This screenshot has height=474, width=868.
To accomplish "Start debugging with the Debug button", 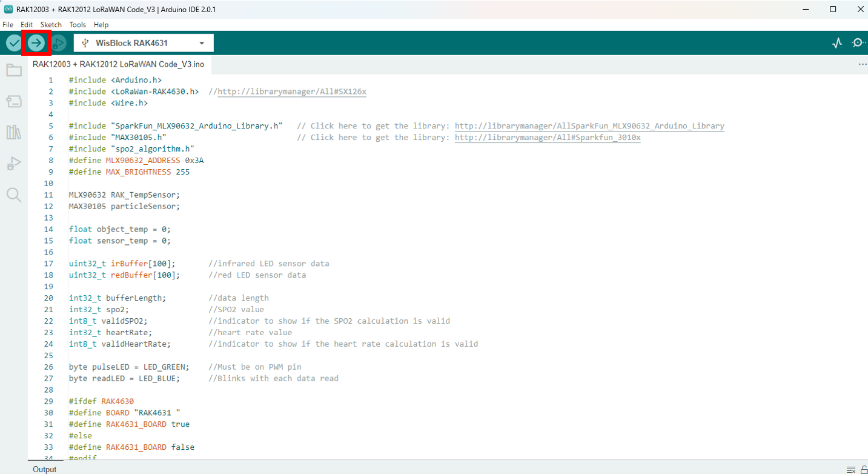I will pyautogui.click(x=59, y=43).
